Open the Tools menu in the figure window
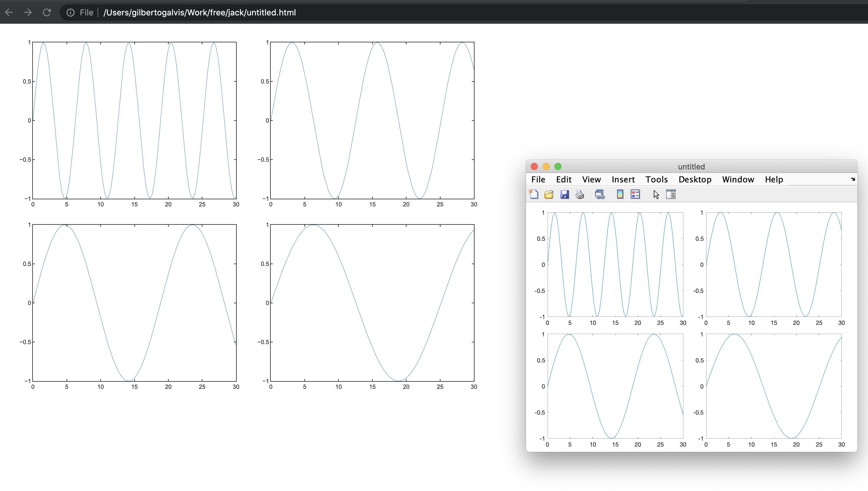The width and height of the screenshot is (868, 491). (x=656, y=179)
